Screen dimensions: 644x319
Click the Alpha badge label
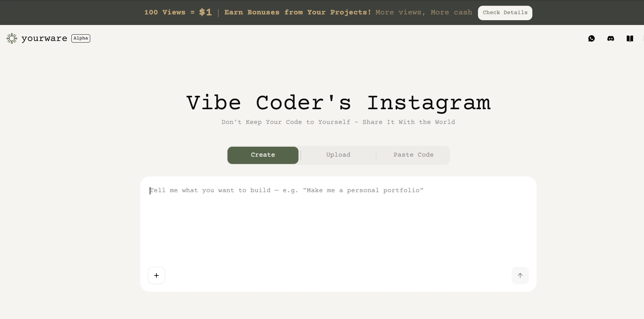tap(81, 38)
